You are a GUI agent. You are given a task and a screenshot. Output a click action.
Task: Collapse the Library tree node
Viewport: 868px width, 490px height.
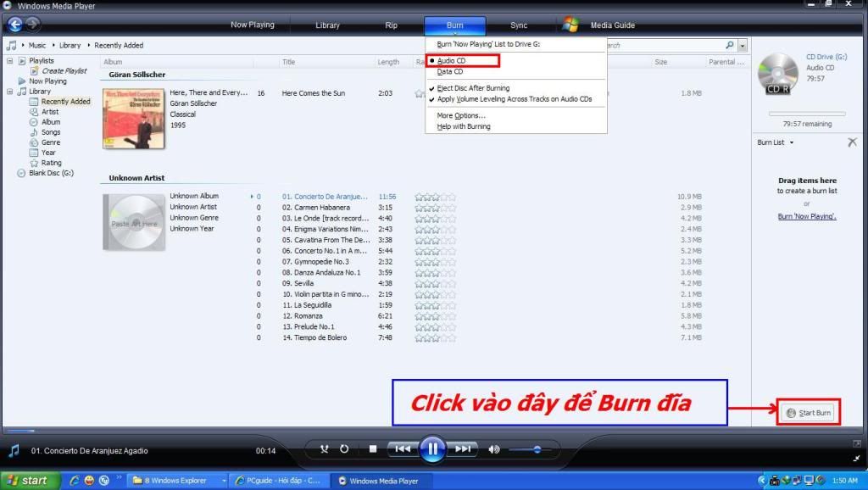(10, 92)
